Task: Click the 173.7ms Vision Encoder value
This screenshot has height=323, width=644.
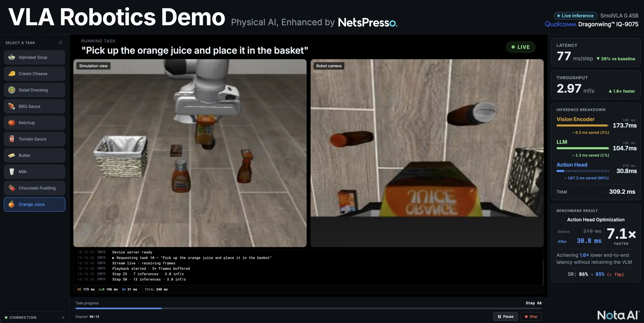Action: [x=625, y=126]
